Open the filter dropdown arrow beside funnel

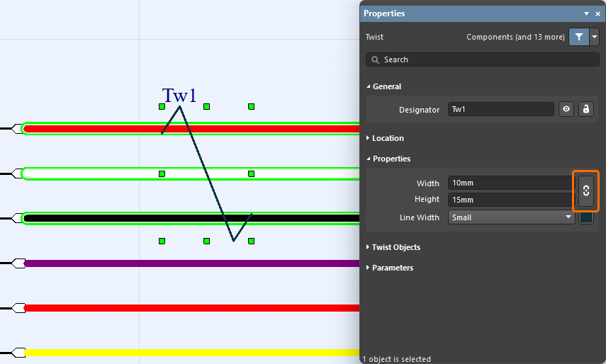pos(595,37)
